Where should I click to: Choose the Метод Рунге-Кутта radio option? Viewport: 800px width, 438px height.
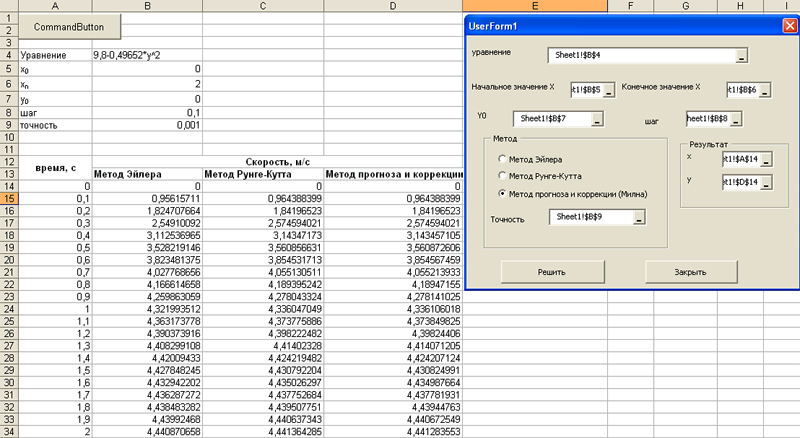(502, 175)
